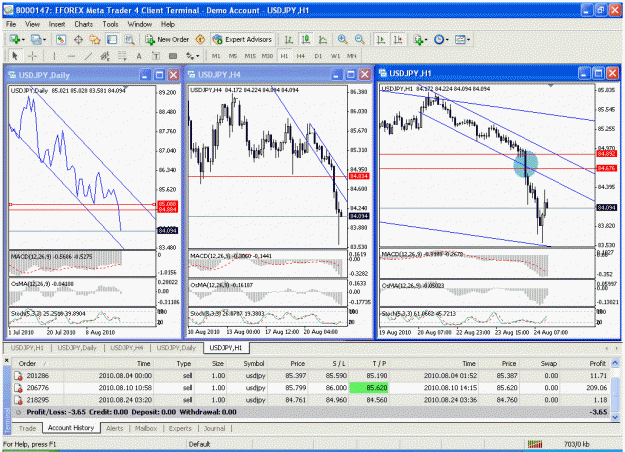Sort history by Profit column header
The image size is (625, 452).
584,364
